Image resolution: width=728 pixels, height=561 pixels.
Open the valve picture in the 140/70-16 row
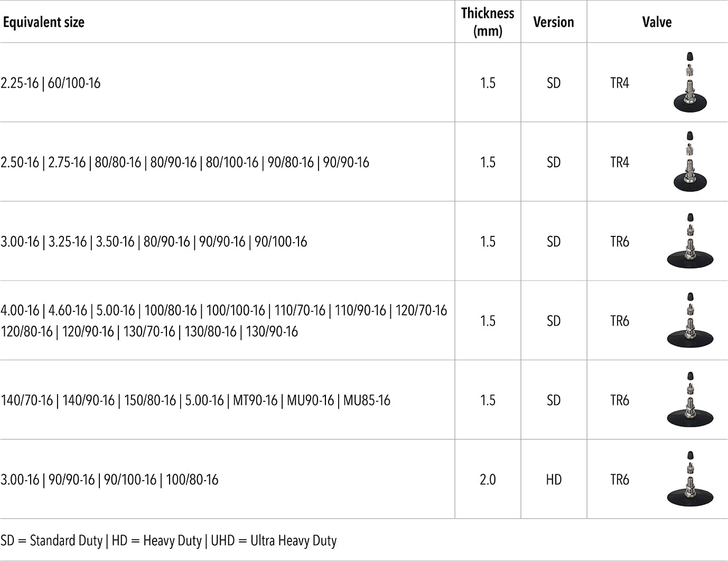pos(690,400)
